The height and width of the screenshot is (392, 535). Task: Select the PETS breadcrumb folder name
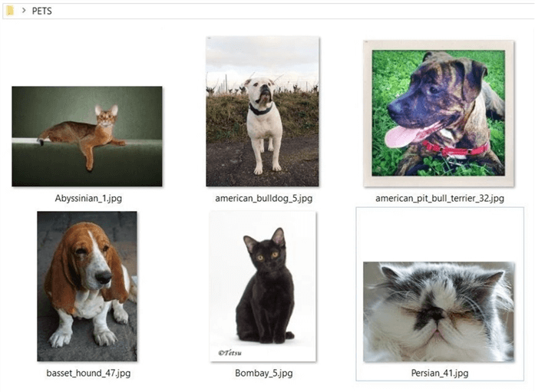click(42, 11)
